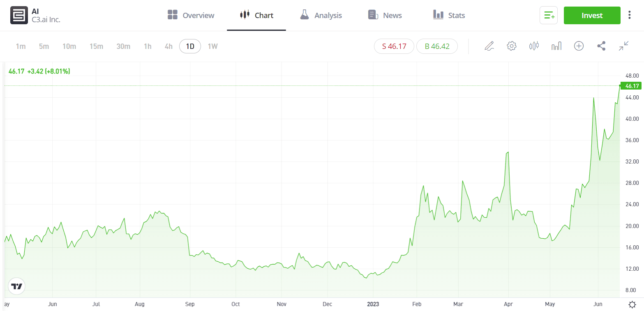This screenshot has height=311, width=644.
Task: Click the 28.00 price axis label
Action: pyautogui.click(x=632, y=183)
